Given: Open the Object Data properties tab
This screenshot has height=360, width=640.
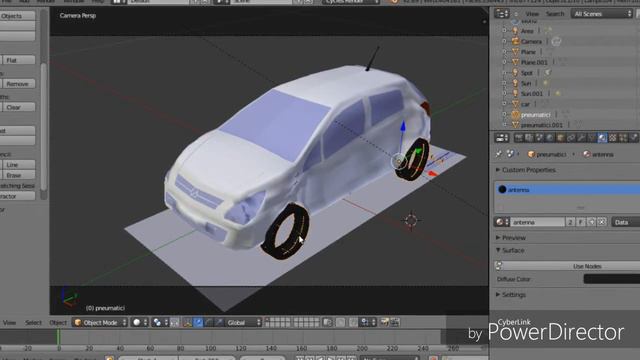Looking at the screenshot, I should click(592, 138).
